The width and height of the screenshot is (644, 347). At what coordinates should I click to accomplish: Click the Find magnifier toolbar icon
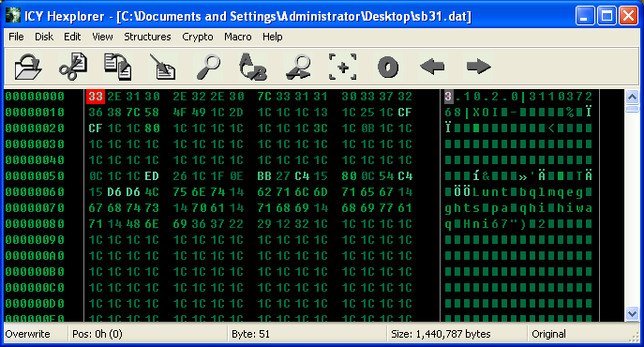208,67
